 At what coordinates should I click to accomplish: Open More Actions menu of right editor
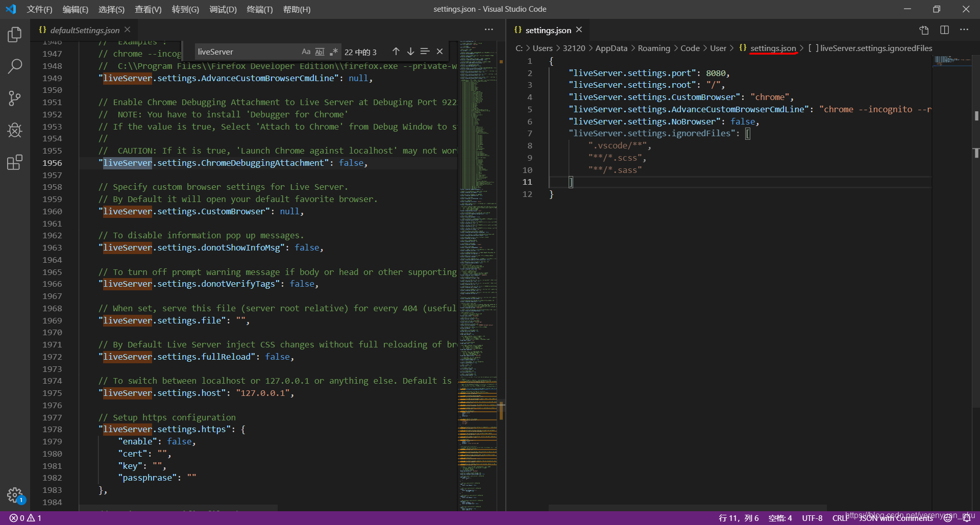964,30
